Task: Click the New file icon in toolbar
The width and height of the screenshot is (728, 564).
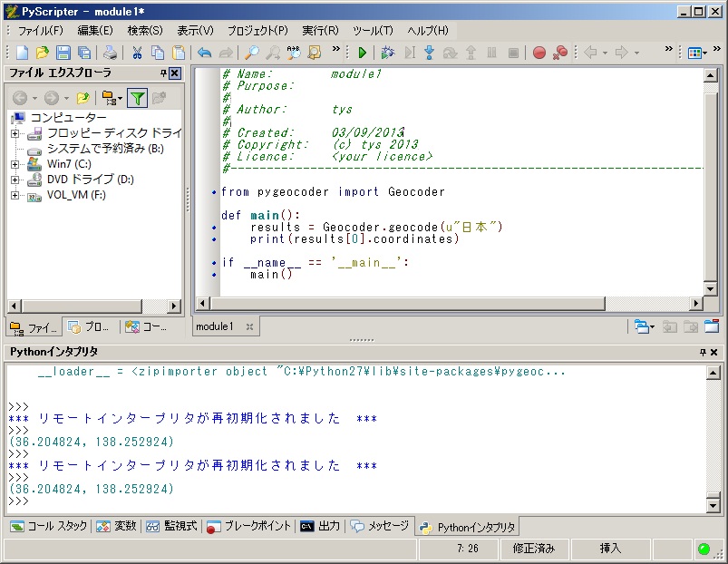Action: 23,53
